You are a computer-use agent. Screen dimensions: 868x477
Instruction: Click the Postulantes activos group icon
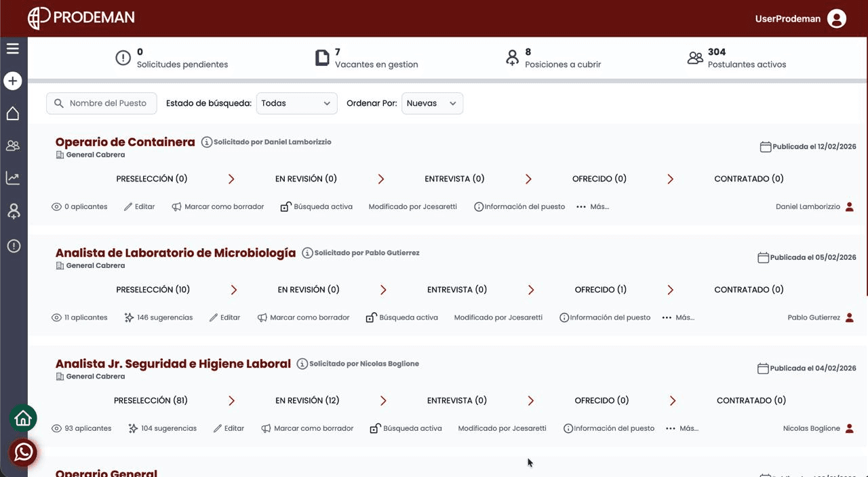click(695, 58)
